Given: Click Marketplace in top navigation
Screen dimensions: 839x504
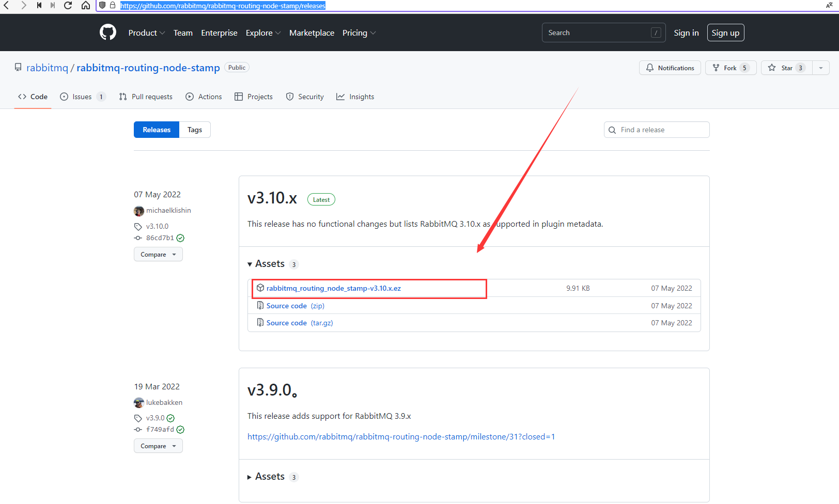Looking at the screenshot, I should pos(312,33).
